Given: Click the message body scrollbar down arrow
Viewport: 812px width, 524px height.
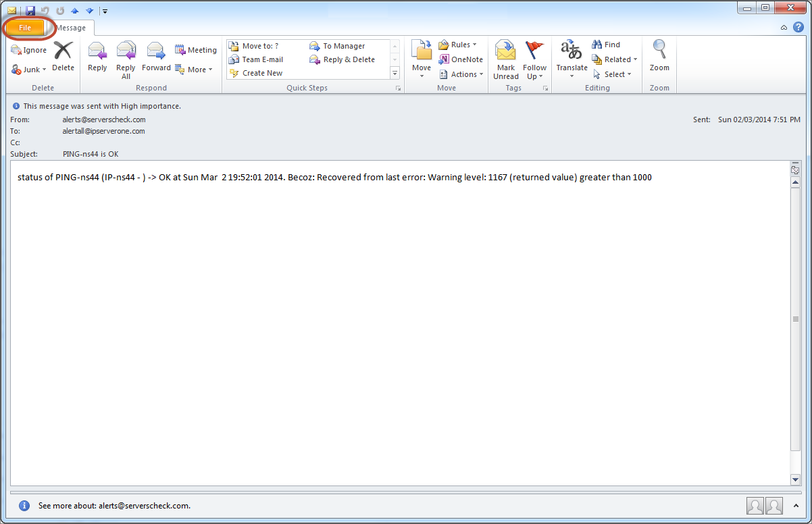Looking at the screenshot, I should (795, 479).
